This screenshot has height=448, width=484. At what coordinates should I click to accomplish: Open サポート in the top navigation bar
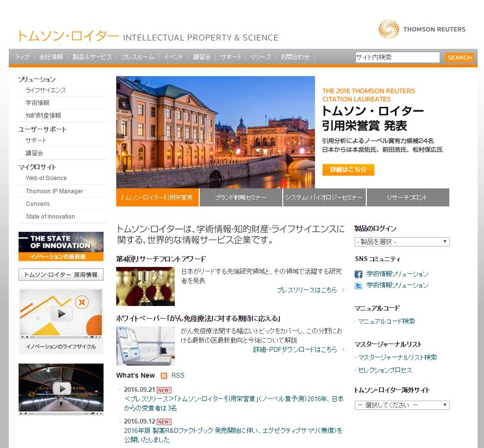click(231, 57)
